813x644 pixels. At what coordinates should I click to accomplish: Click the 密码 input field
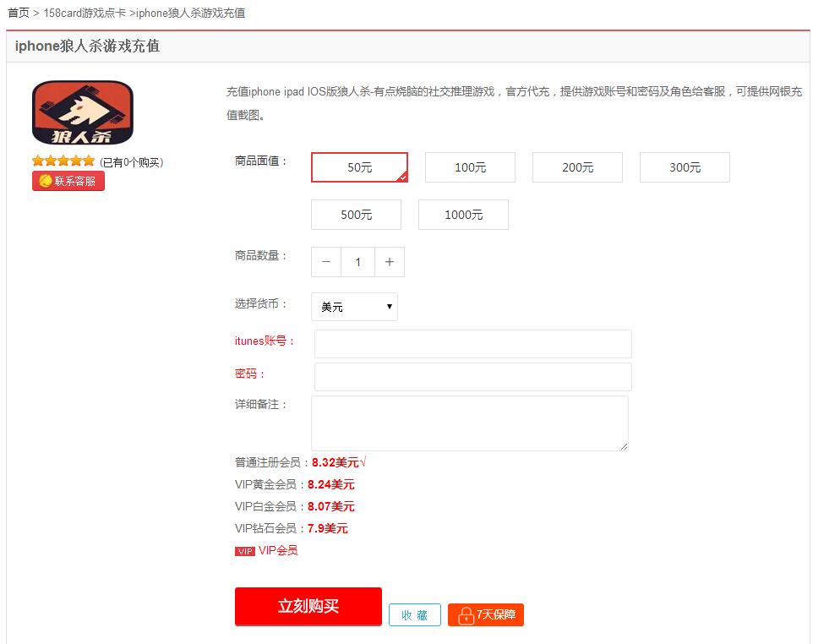pos(473,377)
